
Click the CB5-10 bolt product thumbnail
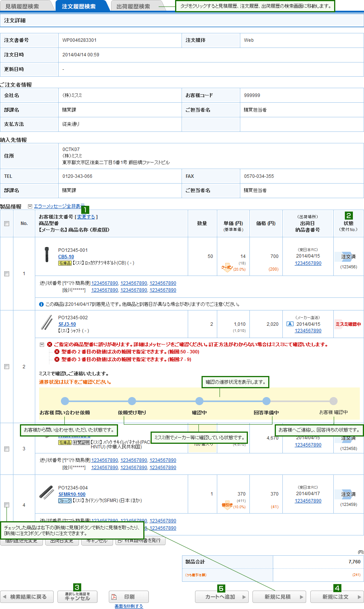point(47,254)
